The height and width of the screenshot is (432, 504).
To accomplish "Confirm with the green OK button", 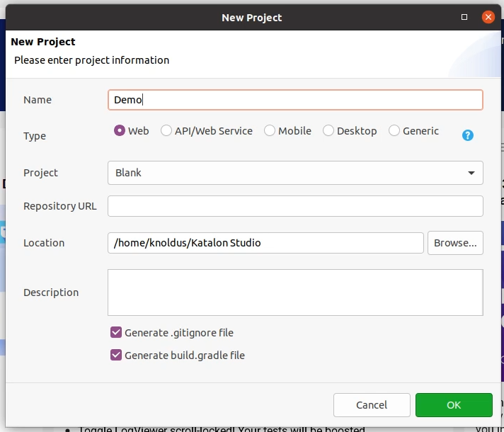I will pyautogui.click(x=454, y=405).
